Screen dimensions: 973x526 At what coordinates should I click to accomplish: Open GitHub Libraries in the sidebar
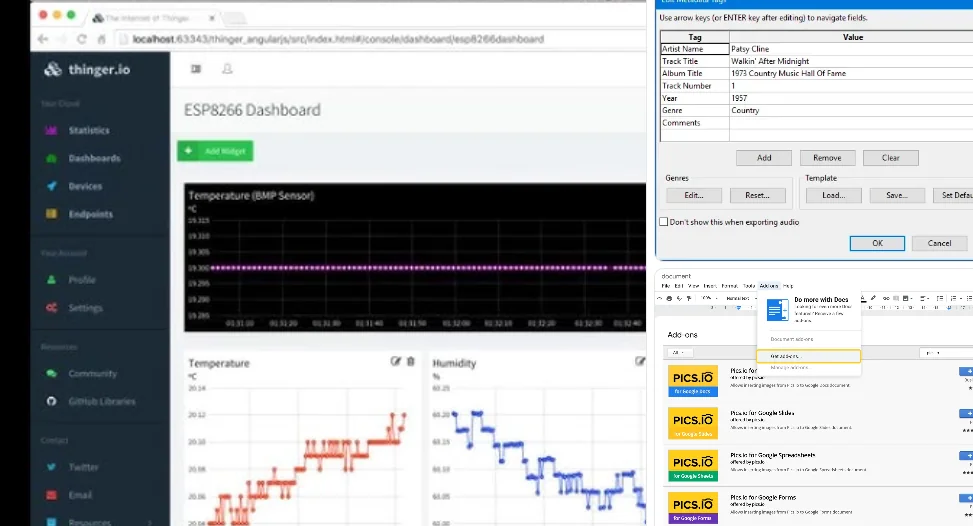click(x=103, y=402)
